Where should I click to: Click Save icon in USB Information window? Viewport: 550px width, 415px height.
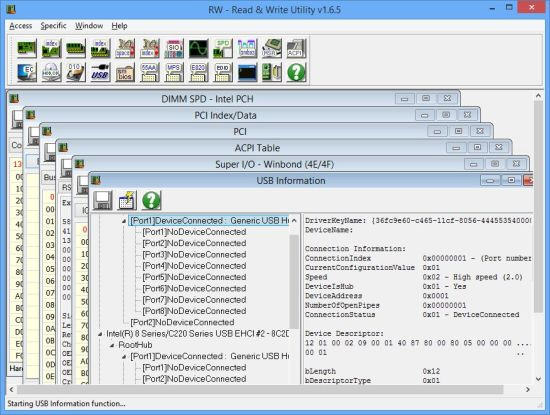click(x=103, y=200)
